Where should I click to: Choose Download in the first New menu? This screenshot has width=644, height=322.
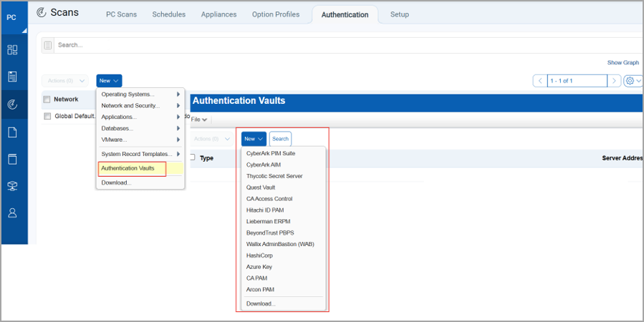(x=140, y=183)
